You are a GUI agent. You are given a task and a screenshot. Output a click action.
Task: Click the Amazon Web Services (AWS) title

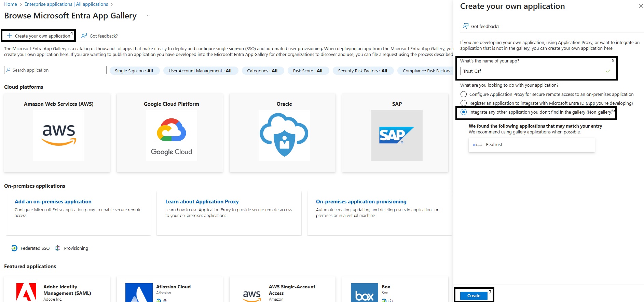point(59,104)
